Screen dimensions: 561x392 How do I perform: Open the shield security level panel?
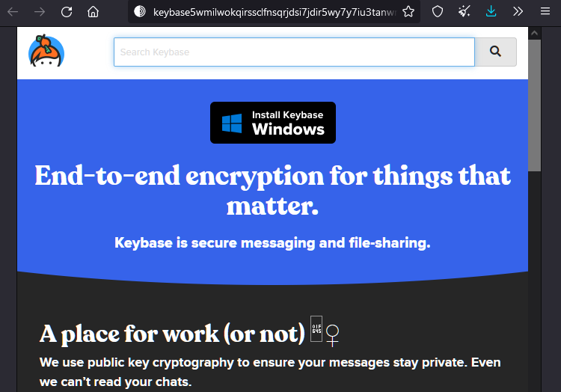click(x=438, y=12)
